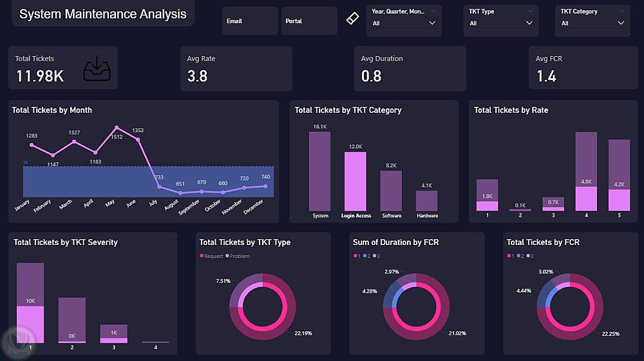This screenshot has height=361, width=644.
Task: Select the System category bar
Action: point(319,171)
